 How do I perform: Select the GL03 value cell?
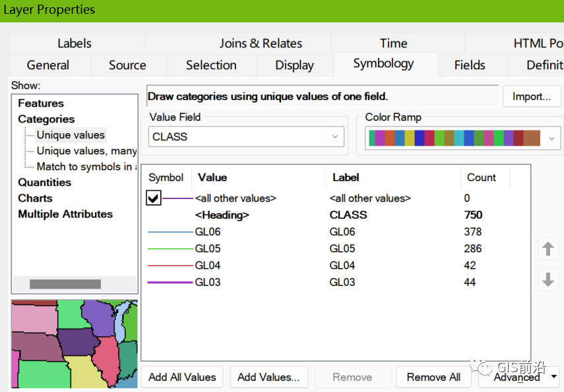click(x=208, y=283)
